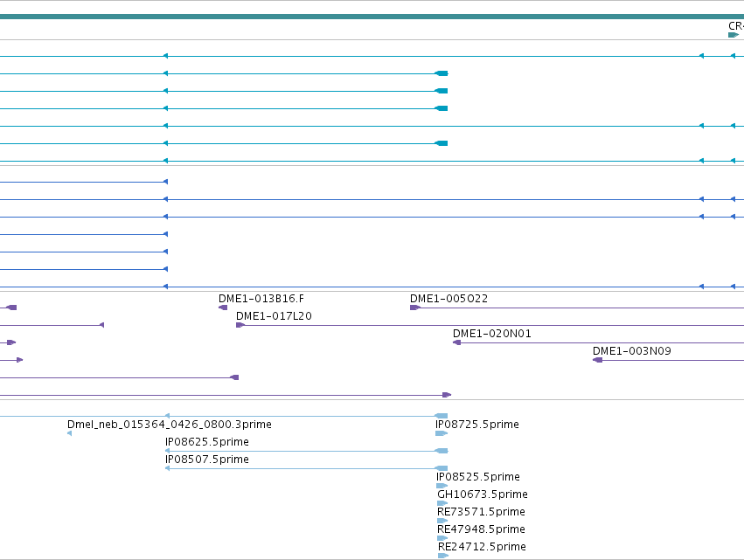Viewport: 744px width, 560px height.
Task: Select the DME1-017L20 feature label
Action: point(274,316)
